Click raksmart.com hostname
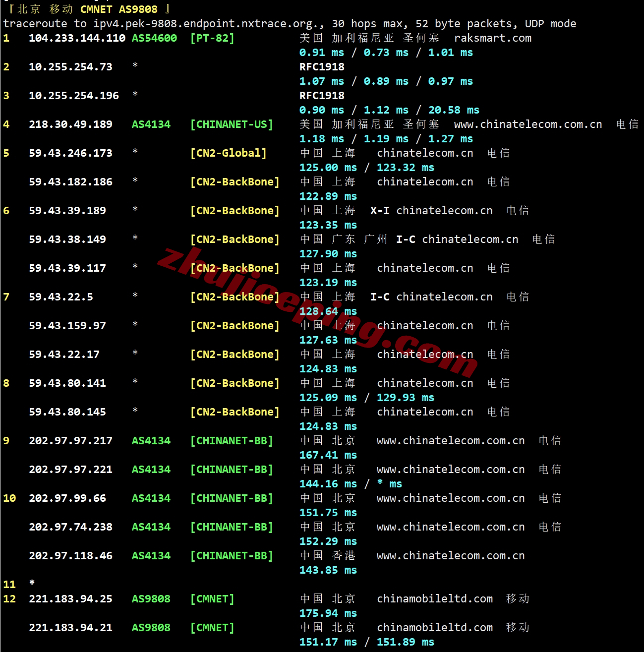 click(493, 38)
